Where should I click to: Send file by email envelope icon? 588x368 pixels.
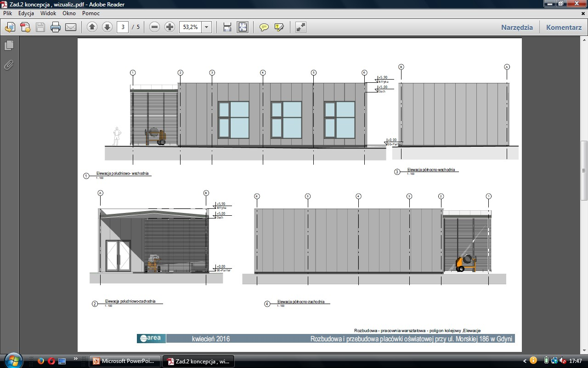(x=71, y=27)
